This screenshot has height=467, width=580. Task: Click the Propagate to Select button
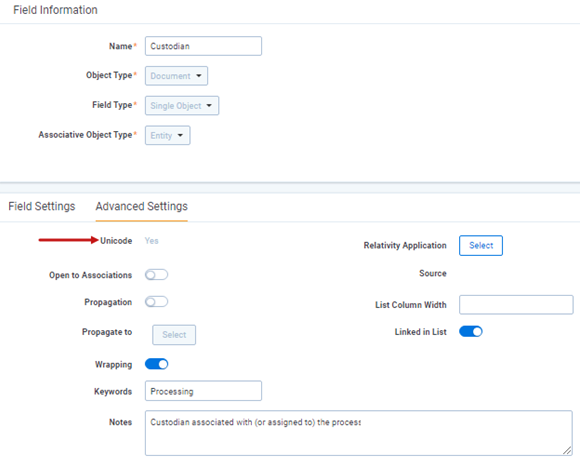pyautogui.click(x=174, y=335)
